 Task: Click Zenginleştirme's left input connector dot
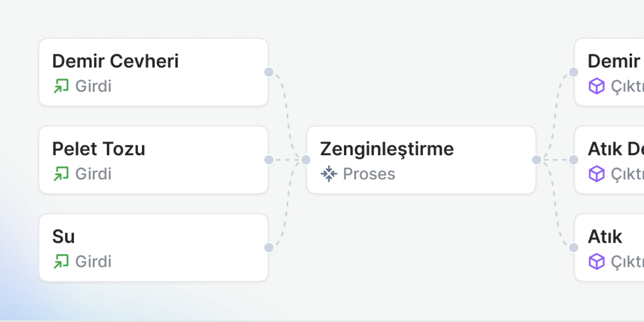pyautogui.click(x=306, y=160)
